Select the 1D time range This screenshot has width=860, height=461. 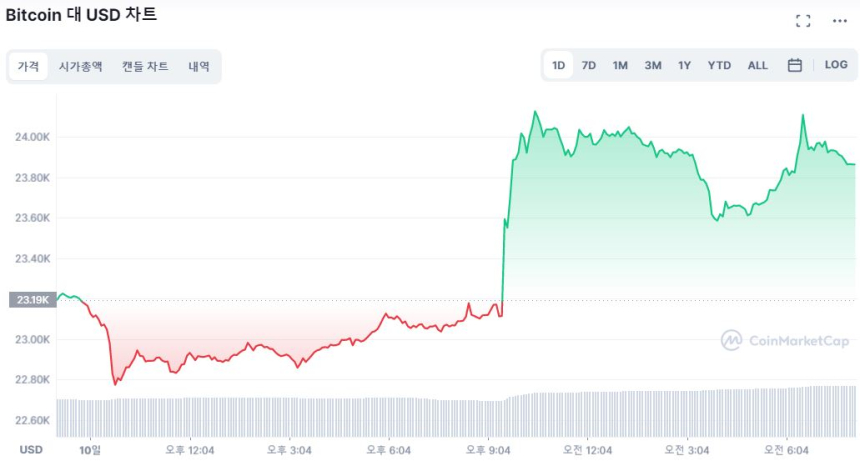tap(559, 66)
